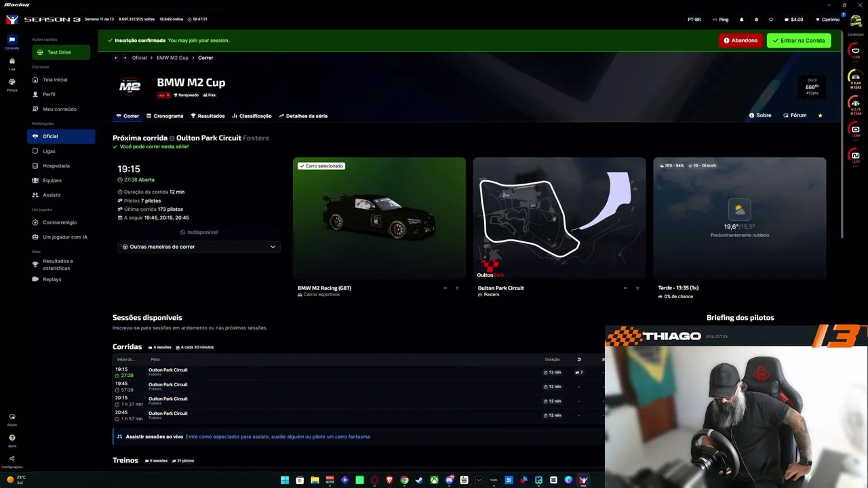
Task: Click the sports car license gauge C 2.44
Action: point(855,80)
